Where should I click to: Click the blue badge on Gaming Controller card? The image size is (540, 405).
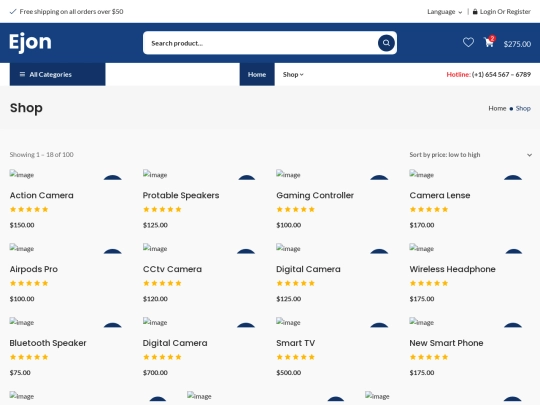click(379, 177)
